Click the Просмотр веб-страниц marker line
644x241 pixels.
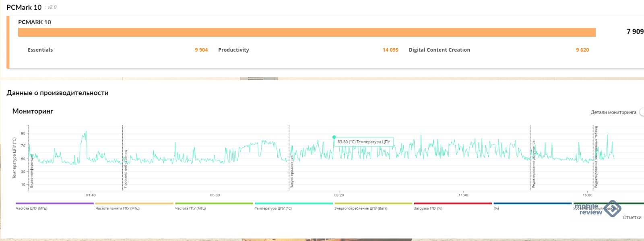point(123,161)
